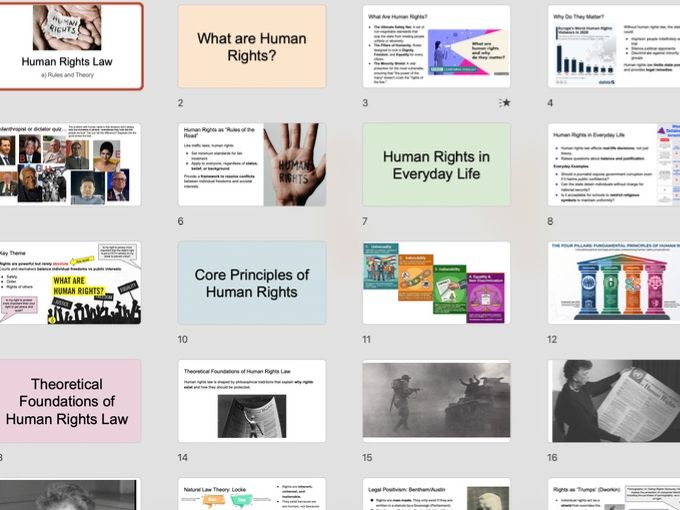Select the 'Four Pillars' columns diagram slide
This screenshot has height=510, width=680.
(614, 283)
